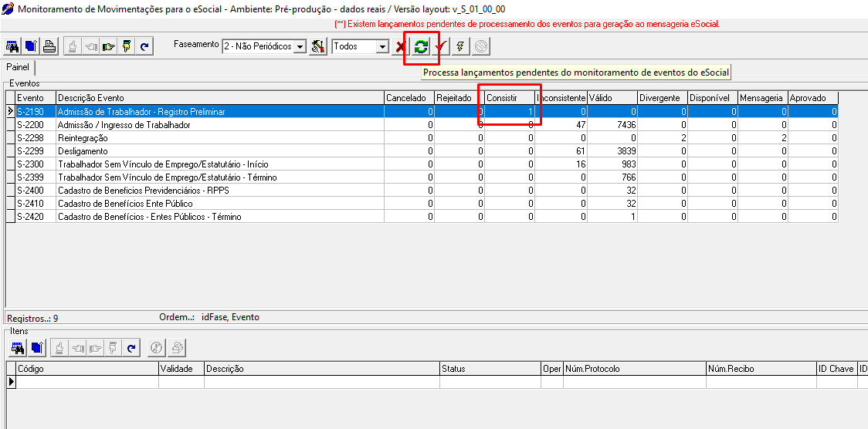The image size is (868, 429).
Task: Click the S-2420 event code cell
Action: pyautogui.click(x=36, y=217)
